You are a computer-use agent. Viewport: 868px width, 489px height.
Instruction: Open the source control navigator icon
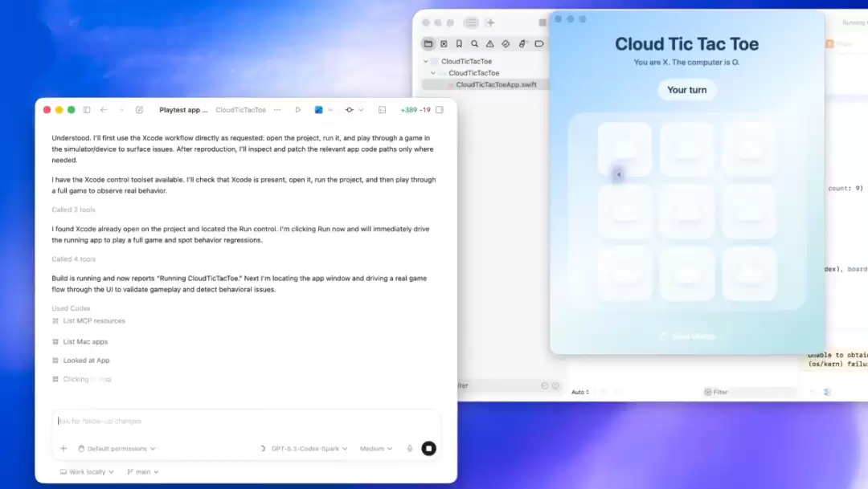(x=444, y=44)
